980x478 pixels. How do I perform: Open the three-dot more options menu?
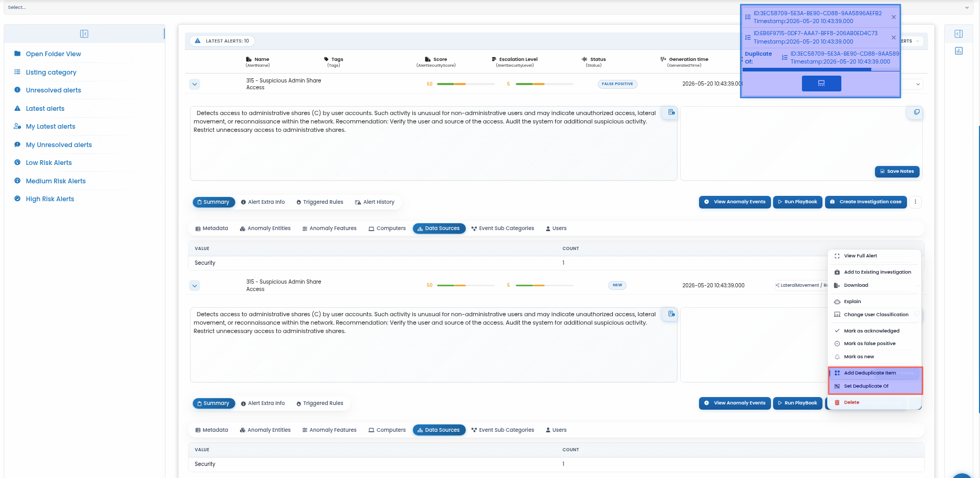click(x=915, y=202)
